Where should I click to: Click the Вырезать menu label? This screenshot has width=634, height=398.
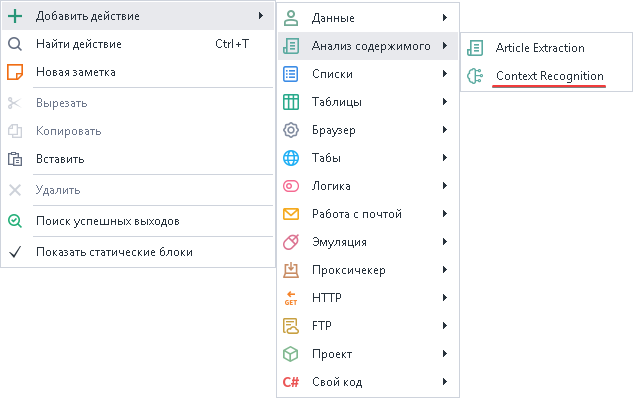pyautogui.click(x=61, y=103)
